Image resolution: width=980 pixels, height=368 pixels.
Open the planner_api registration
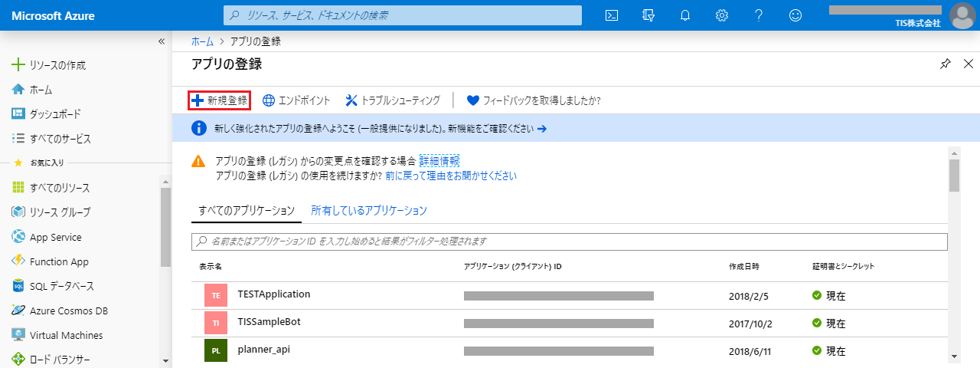pyautogui.click(x=264, y=350)
